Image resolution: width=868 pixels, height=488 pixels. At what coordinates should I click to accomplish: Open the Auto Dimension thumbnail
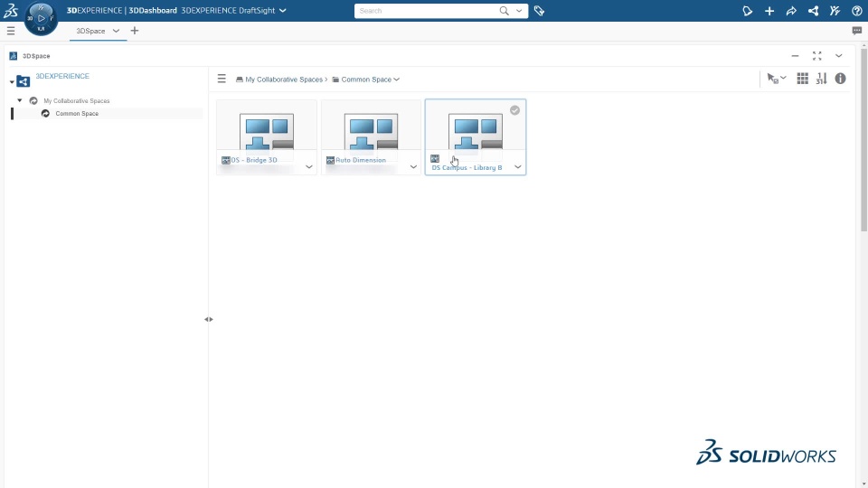(x=371, y=132)
